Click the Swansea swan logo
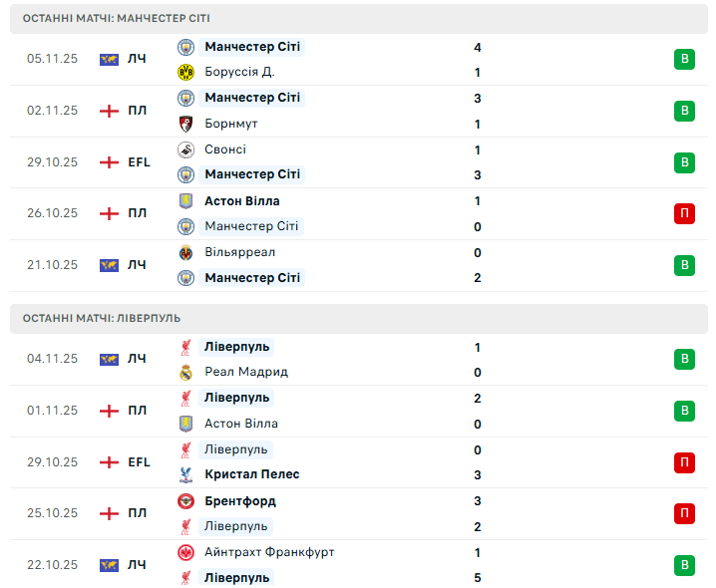716x588 pixels. (185, 149)
